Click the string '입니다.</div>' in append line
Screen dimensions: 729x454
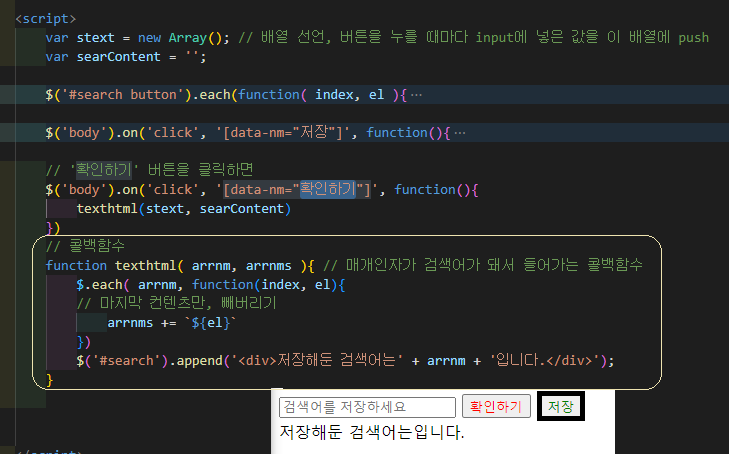pyautogui.click(x=544, y=361)
